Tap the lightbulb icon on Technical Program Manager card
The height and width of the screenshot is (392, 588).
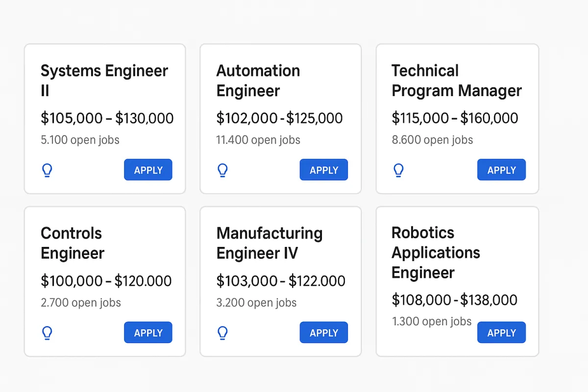398,170
